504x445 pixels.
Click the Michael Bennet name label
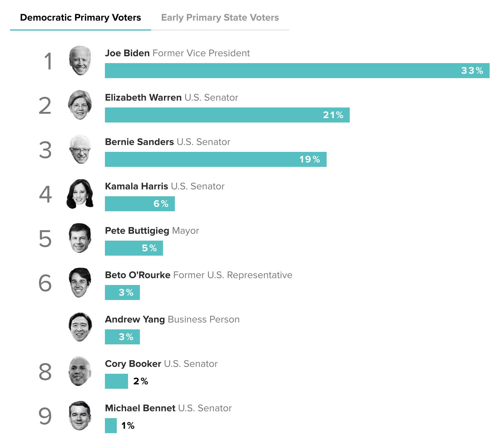click(x=140, y=408)
